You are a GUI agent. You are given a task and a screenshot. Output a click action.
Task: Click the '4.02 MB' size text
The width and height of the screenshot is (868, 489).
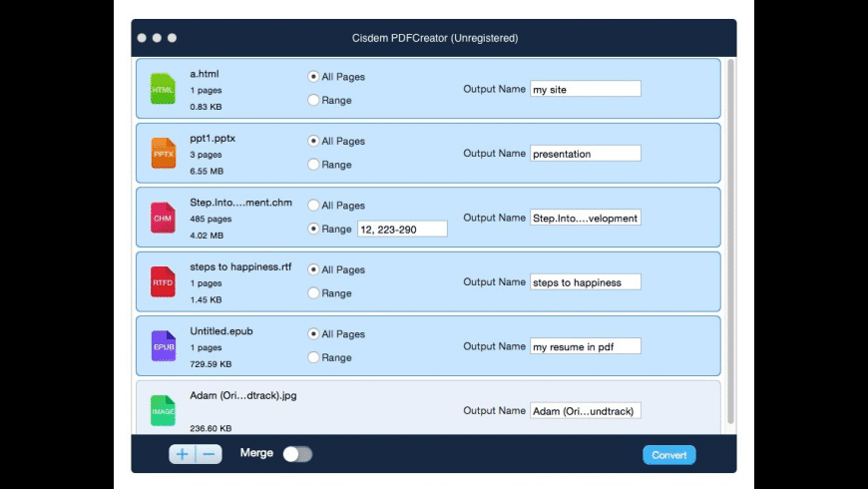coord(207,236)
